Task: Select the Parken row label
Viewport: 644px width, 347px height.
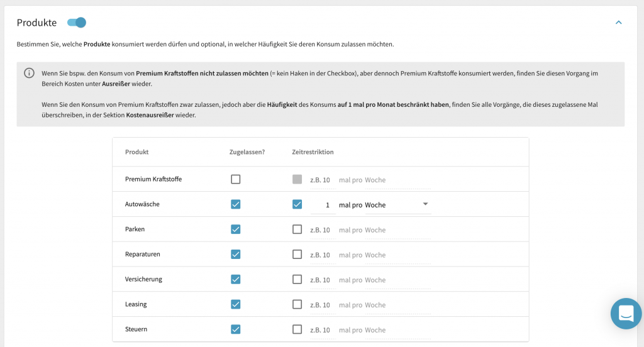Action: click(135, 229)
